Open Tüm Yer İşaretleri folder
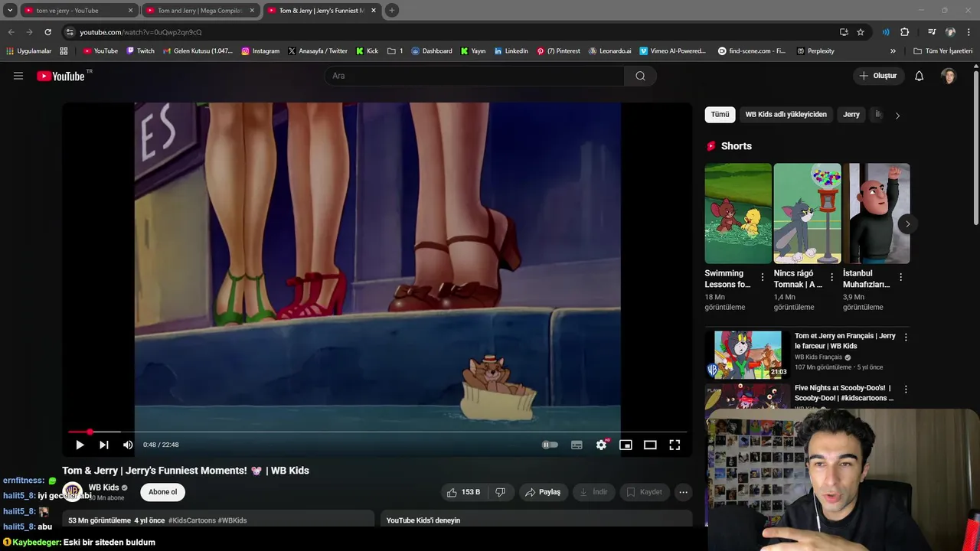The image size is (980, 551). click(943, 51)
